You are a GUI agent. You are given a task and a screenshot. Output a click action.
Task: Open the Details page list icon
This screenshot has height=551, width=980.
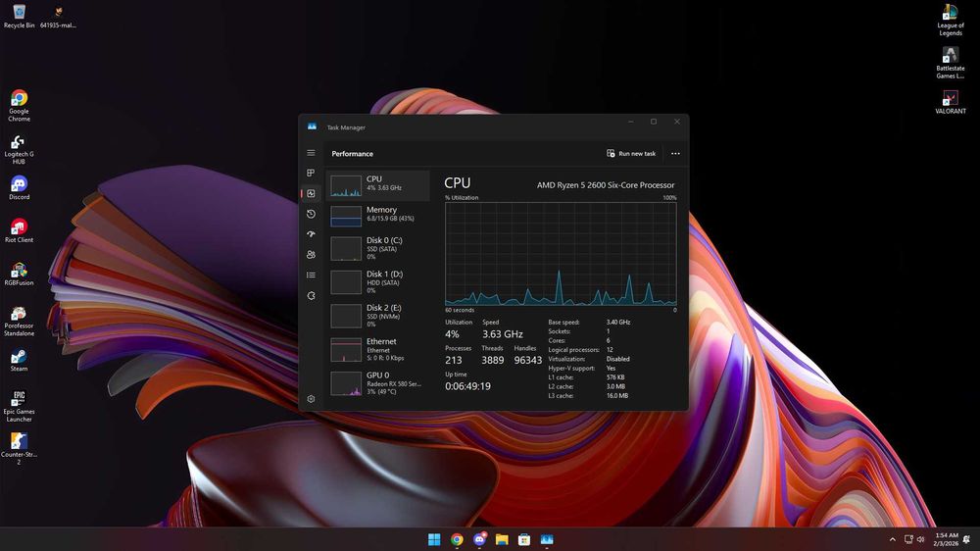(x=311, y=275)
